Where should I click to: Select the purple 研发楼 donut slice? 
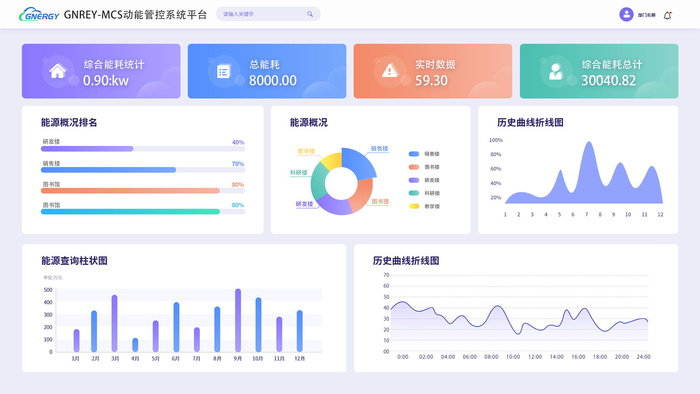pyautogui.click(x=334, y=206)
